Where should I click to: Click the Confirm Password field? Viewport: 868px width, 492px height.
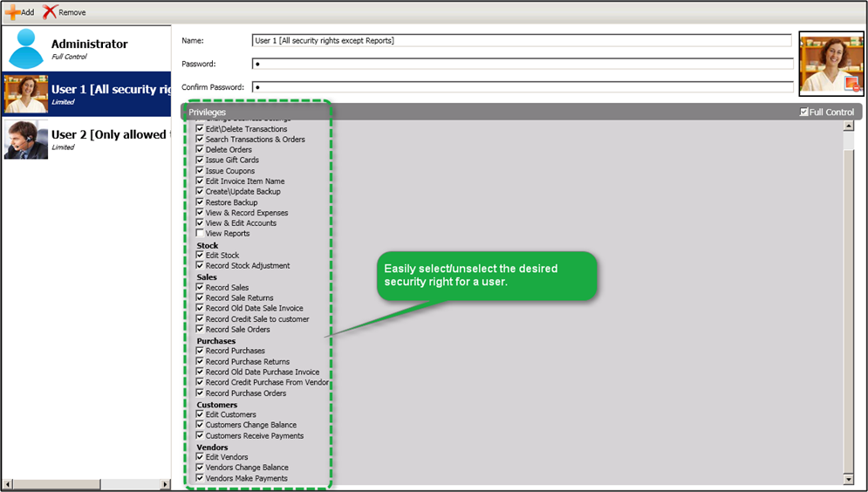coord(521,87)
